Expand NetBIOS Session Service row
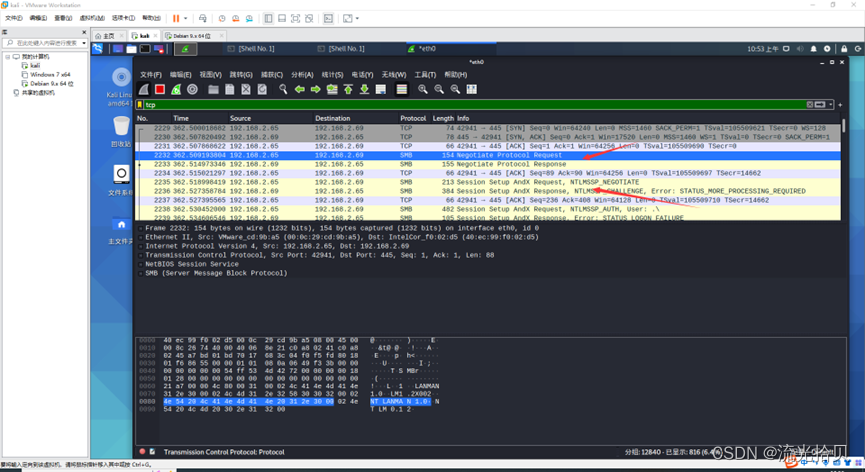The image size is (865, 472). click(x=141, y=264)
